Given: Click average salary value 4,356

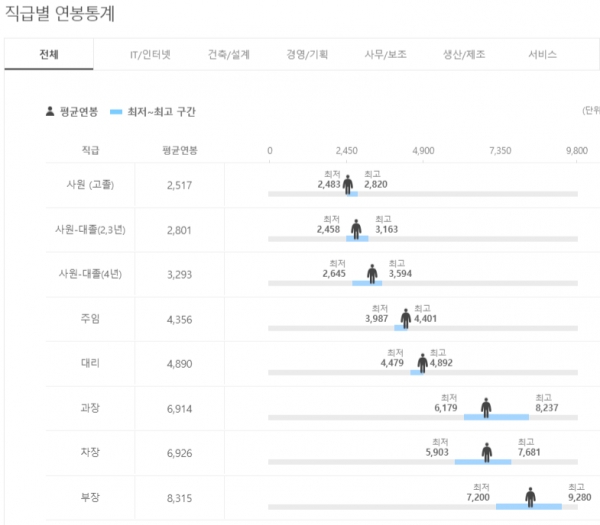Looking at the screenshot, I should 179,320.
